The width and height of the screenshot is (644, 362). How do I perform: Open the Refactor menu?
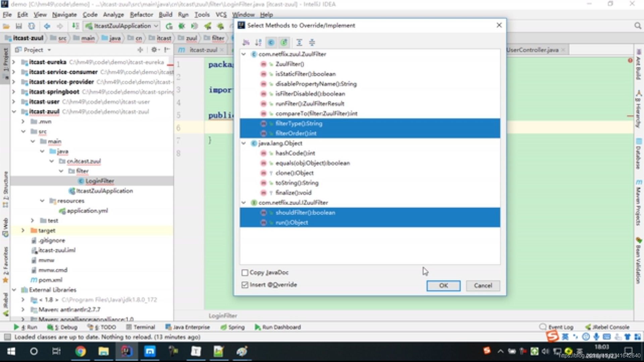141,14
